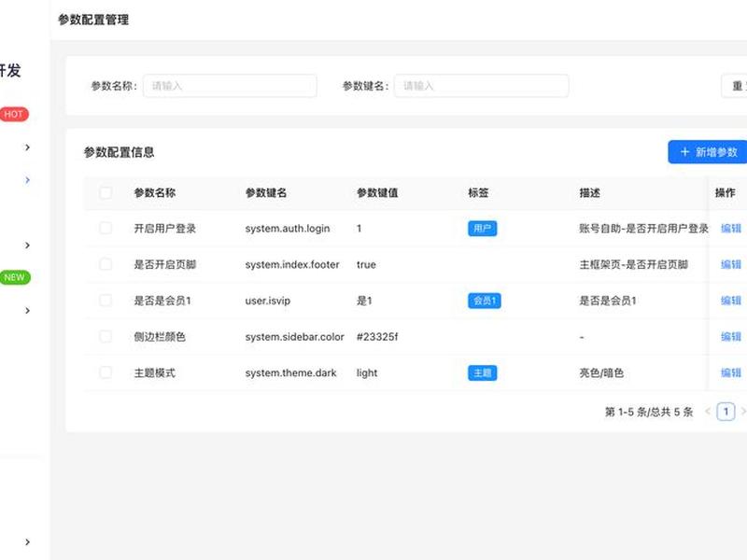Edit the system.index.footer parameter
Screen dimensions: 747x560
click(731, 264)
